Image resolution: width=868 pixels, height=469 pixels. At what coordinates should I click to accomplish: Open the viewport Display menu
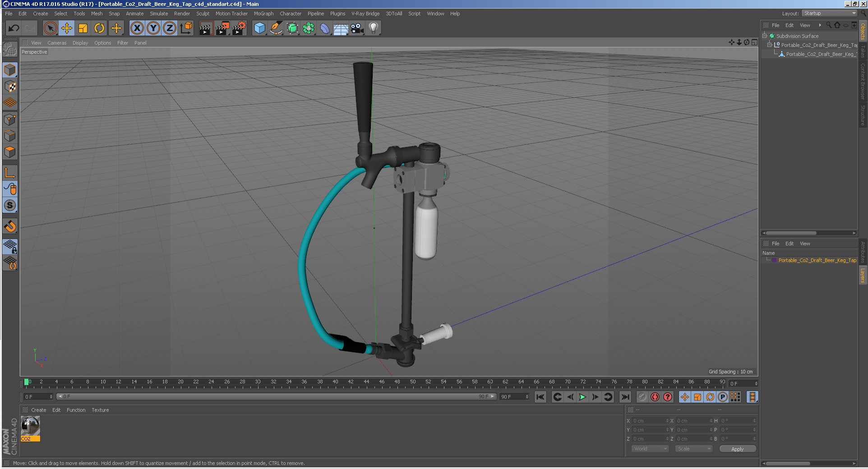tap(80, 43)
